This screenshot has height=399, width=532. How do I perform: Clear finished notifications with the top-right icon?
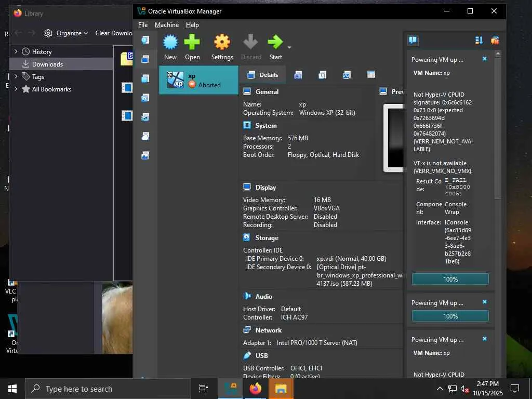point(495,41)
